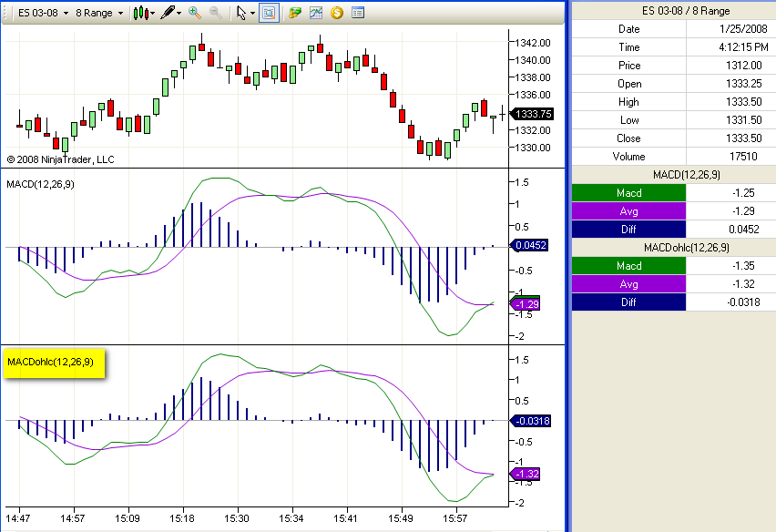Click the green Macd swatch under MACD(12,26,9)

click(x=628, y=193)
